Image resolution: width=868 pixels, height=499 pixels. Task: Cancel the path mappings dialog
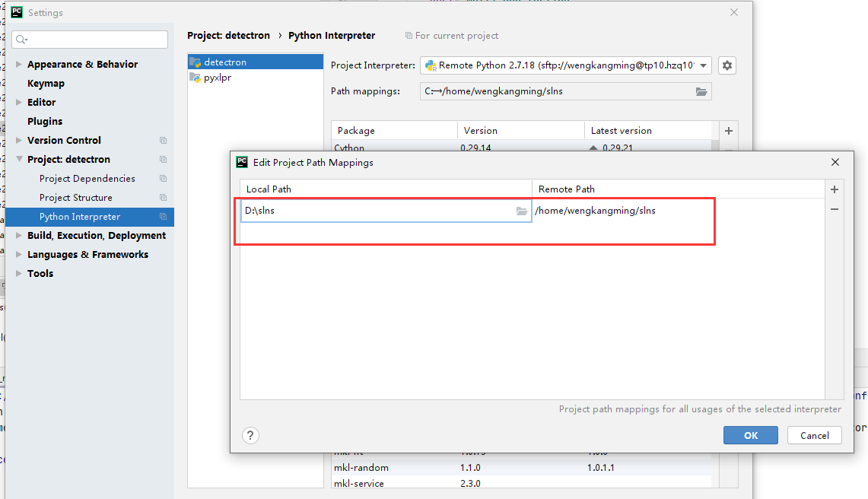coord(814,435)
